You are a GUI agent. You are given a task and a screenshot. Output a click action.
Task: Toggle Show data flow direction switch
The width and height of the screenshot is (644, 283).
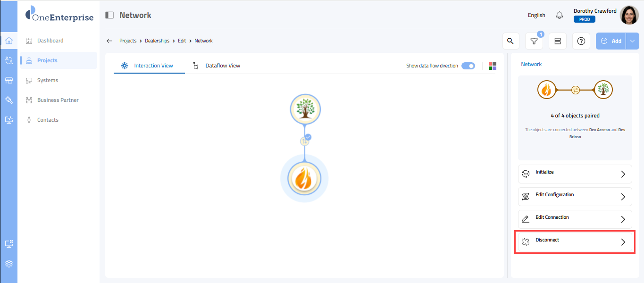(468, 66)
